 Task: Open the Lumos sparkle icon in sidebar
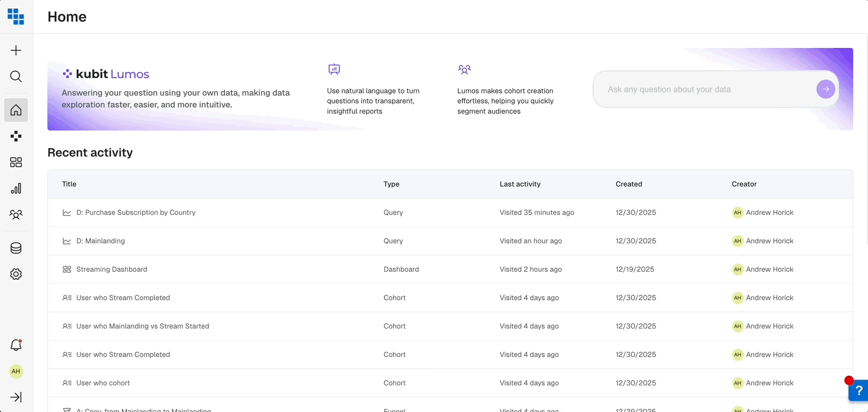click(16, 136)
